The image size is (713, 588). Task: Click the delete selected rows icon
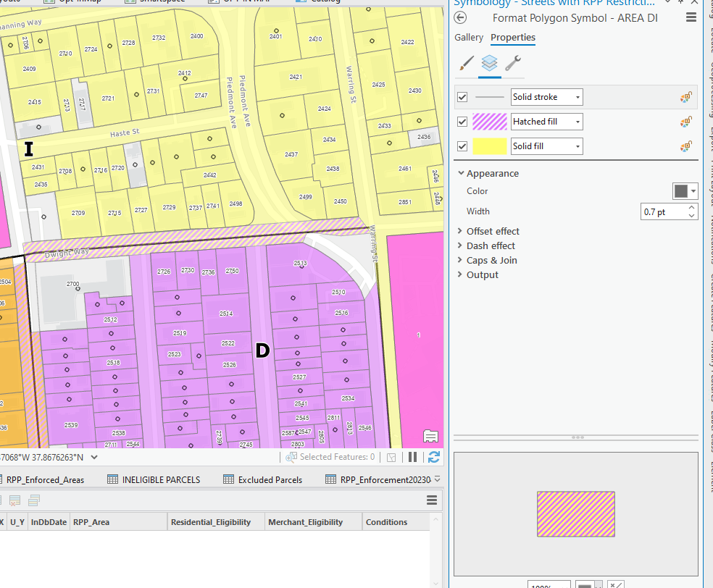(x=14, y=501)
